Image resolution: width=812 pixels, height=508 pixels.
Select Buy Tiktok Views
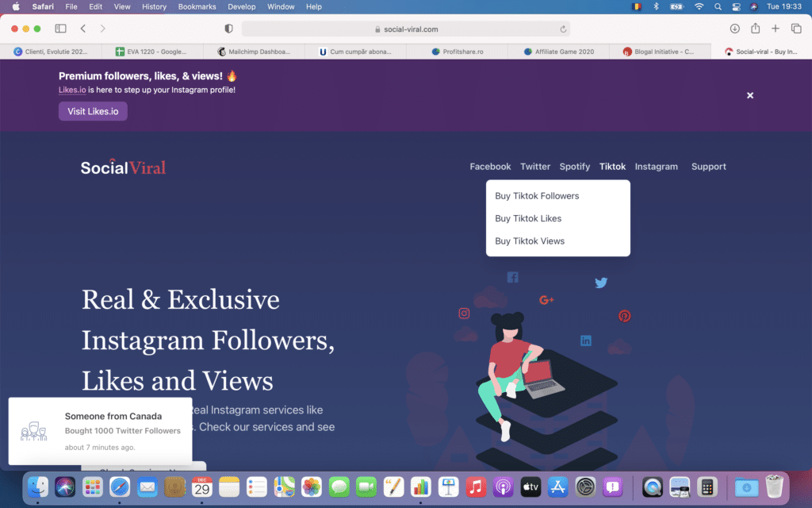(x=530, y=241)
